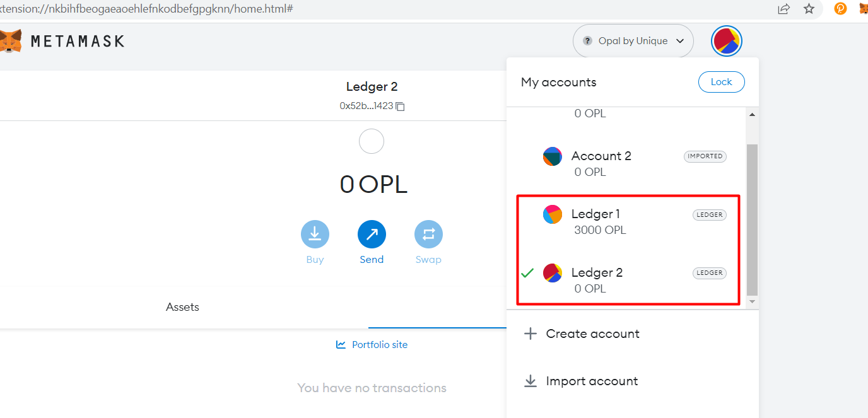Click the Swap label
The image size is (868, 418).
click(x=428, y=260)
